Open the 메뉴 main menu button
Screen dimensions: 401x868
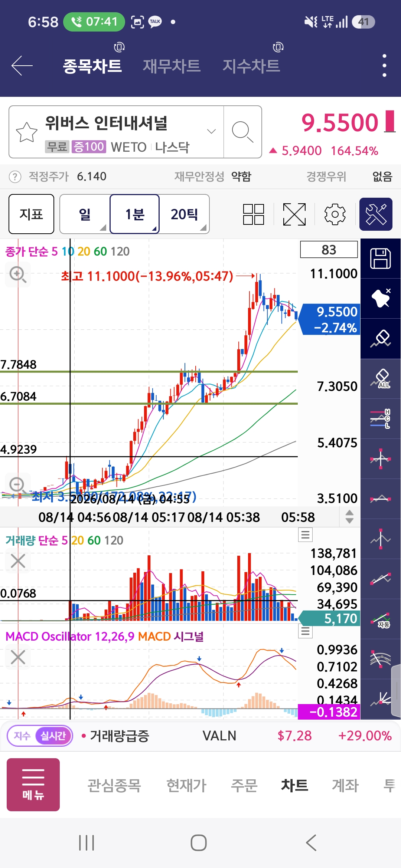[x=33, y=785]
